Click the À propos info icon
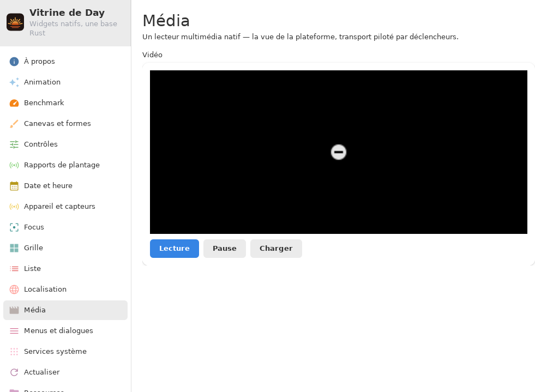 [14, 62]
